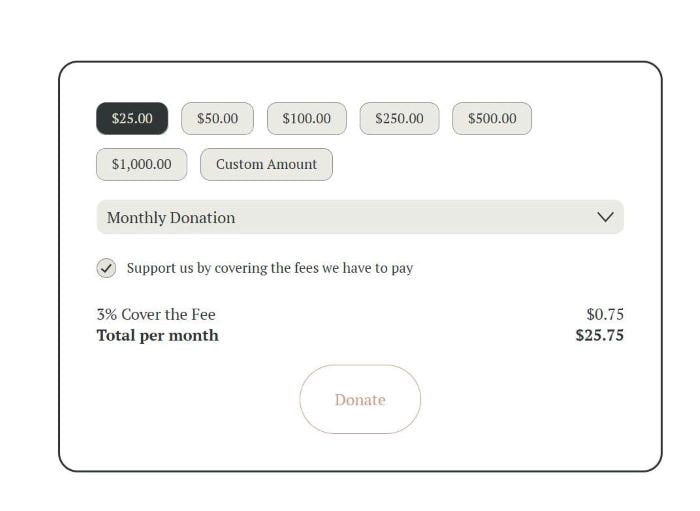Click the 'Support us by covering the fees' label

270,268
